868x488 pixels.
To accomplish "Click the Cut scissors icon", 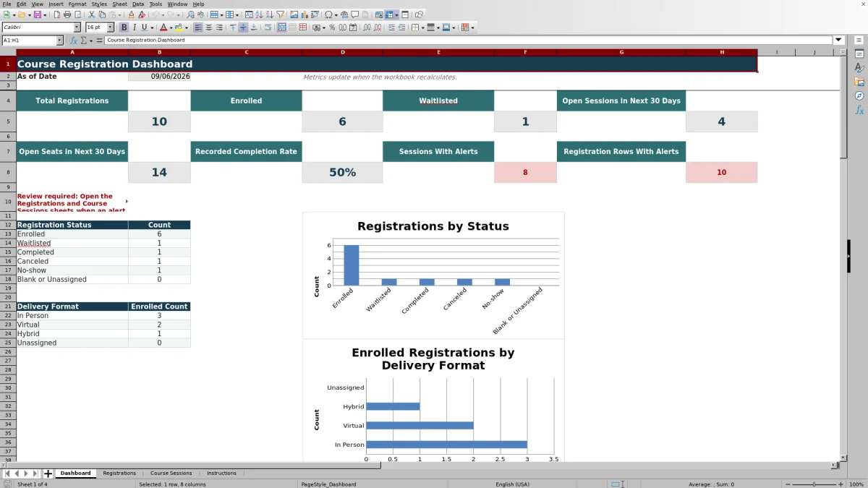I will [x=91, y=14].
